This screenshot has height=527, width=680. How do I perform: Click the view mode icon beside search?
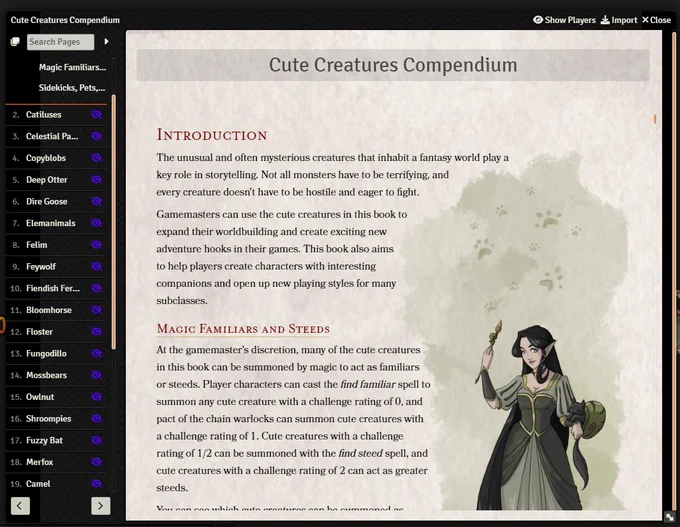pyautogui.click(x=15, y=42)
